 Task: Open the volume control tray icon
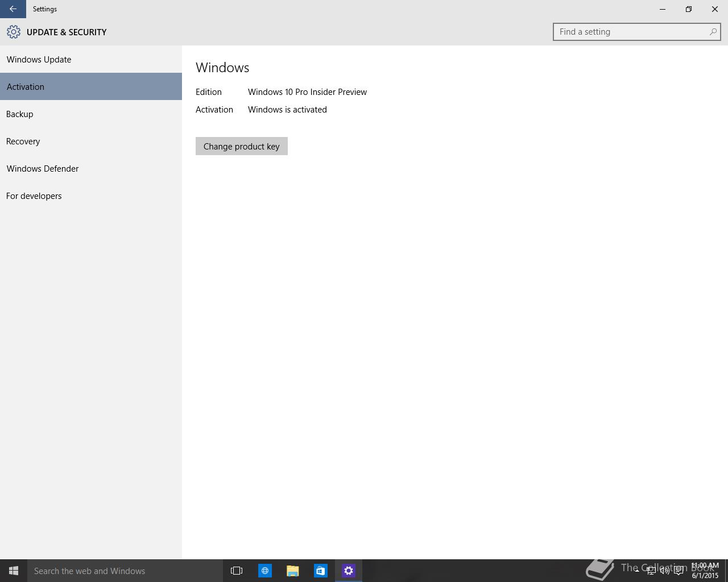coord(665,571)
